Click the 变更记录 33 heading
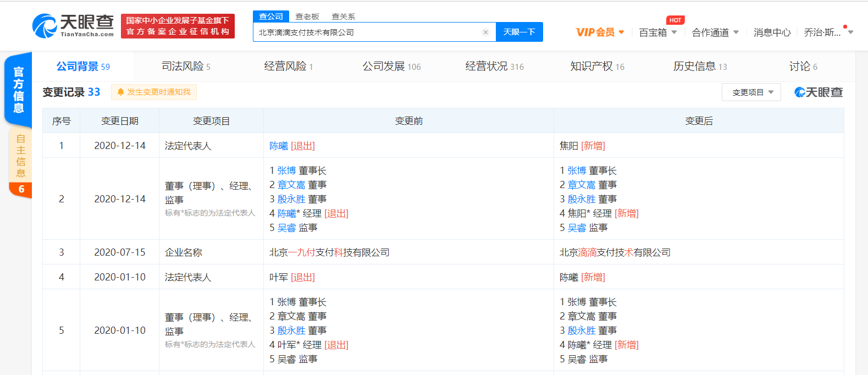The width and height of the screenshot is (868, 375). coord(71,92)
